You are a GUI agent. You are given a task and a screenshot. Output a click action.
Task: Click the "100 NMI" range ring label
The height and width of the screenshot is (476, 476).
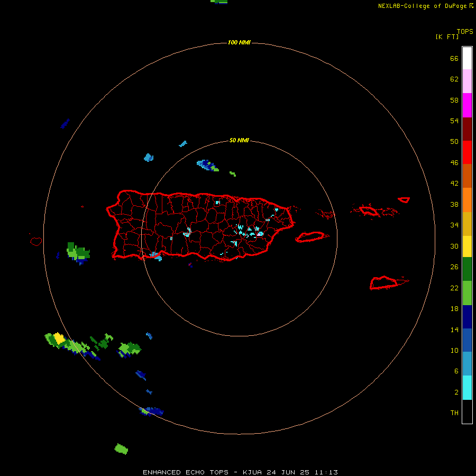click(x=239, y=42)
